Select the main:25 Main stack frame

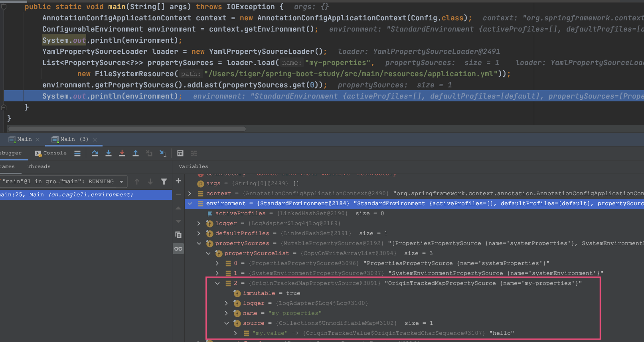pos(86,195)
